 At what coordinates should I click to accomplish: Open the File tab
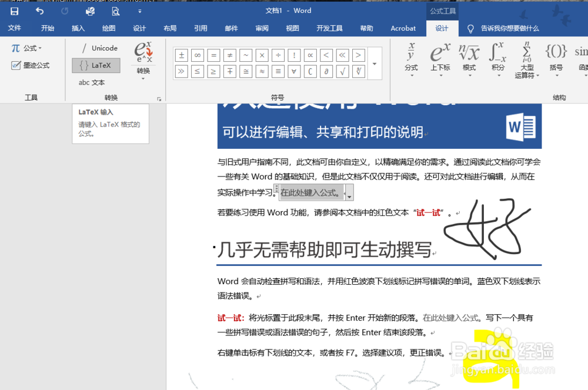click(14, 28)
